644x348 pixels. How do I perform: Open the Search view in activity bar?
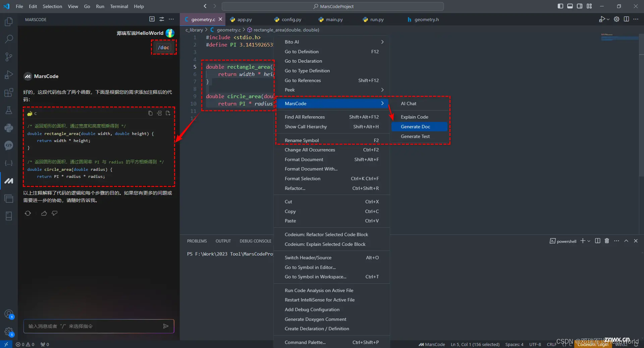point(9,39)
